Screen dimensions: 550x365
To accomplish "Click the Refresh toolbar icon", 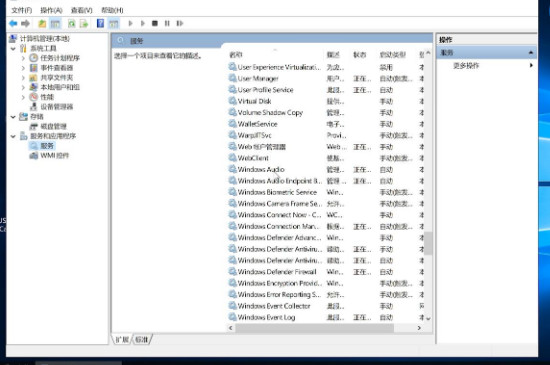I will (x=72, y=23).
